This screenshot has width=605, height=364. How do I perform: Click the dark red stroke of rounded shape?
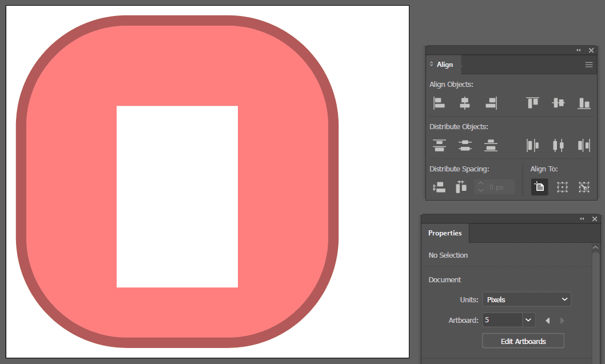(x=21, y=181)
